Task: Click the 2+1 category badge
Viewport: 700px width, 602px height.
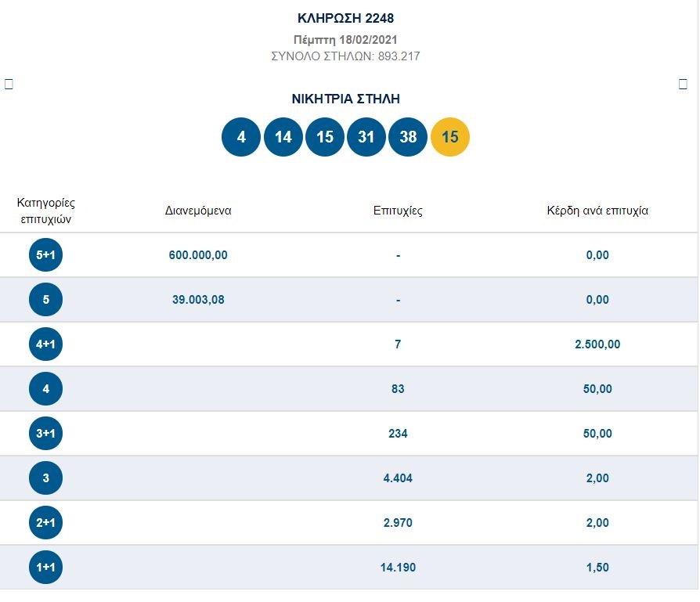Action: point(45,523)
